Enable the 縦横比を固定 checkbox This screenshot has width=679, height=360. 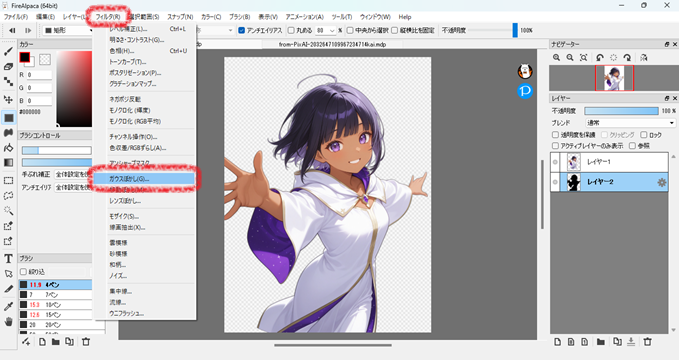click(x=394, y=30)
